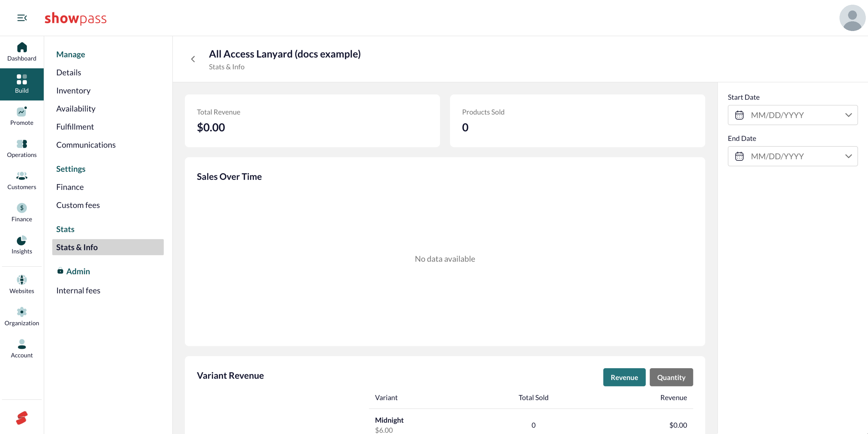
Task: Click the Variant column header
Action: (x=386, y=398)
